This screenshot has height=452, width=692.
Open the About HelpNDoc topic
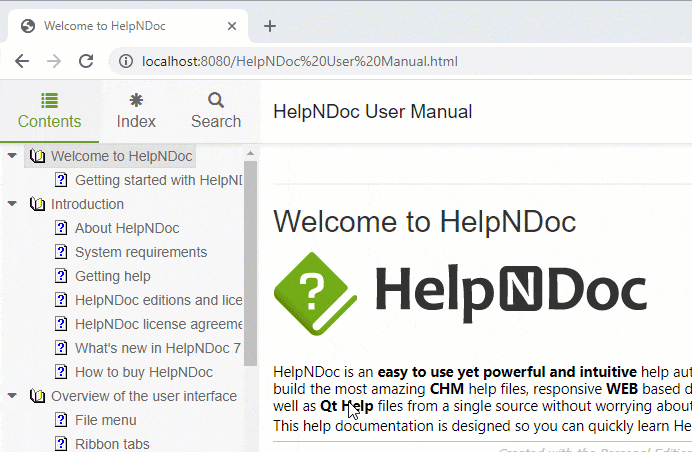[x=127, y=228]
